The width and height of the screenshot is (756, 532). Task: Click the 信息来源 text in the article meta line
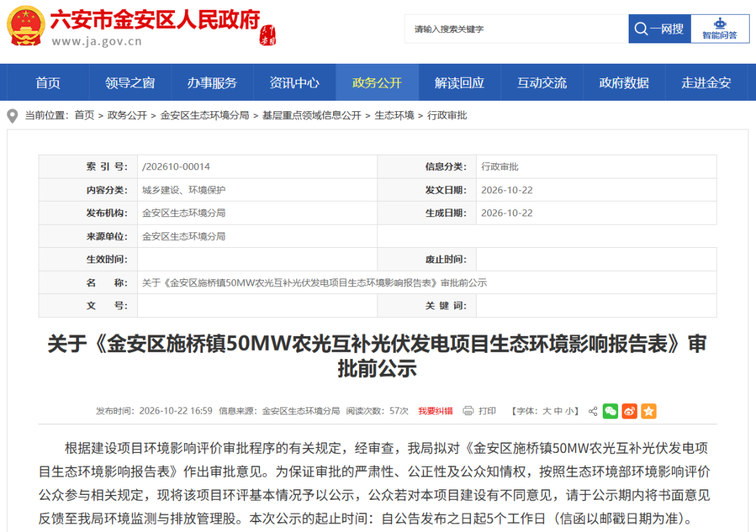tap(279, 411)
